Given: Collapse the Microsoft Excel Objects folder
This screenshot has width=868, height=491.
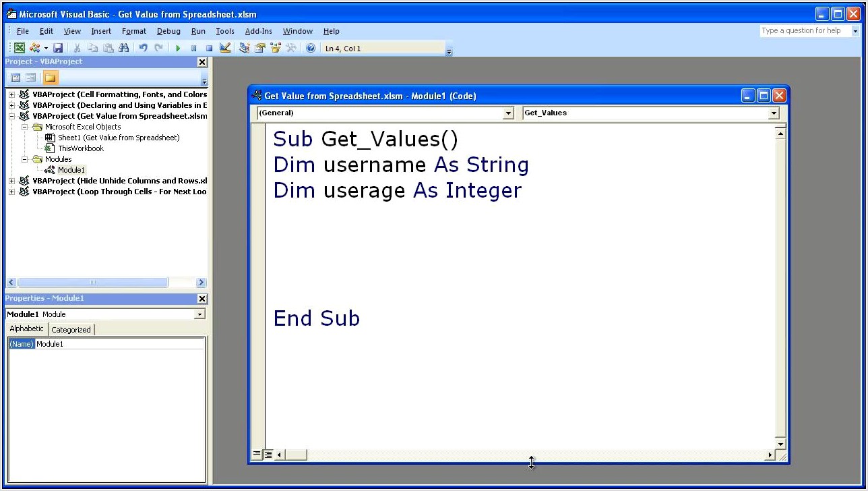Looking at the screenshot, I should point(24,127).
